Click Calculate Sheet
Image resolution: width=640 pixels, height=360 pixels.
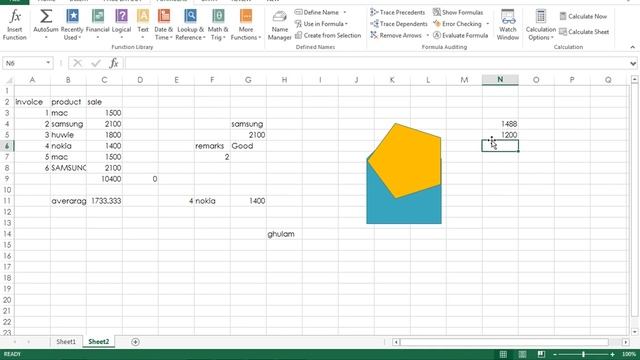pos(584,32)
